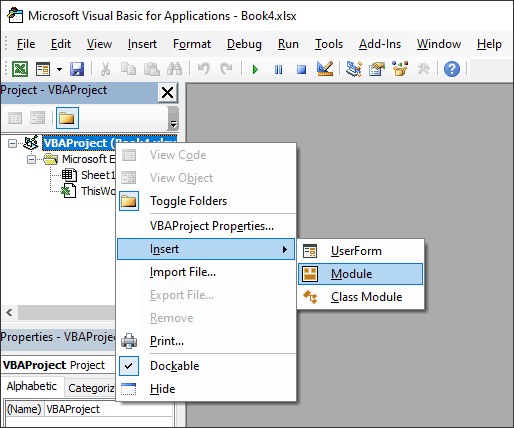Collapse the Microsoft Excel Objects folder
514x428 pixels.
[x=31, y=160]
